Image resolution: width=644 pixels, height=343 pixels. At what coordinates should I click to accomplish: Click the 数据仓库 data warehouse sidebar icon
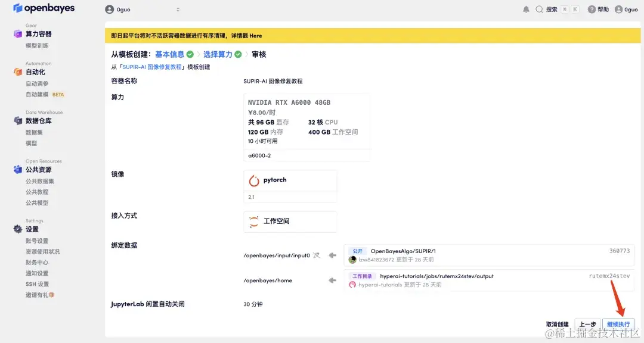coord(16,121)
